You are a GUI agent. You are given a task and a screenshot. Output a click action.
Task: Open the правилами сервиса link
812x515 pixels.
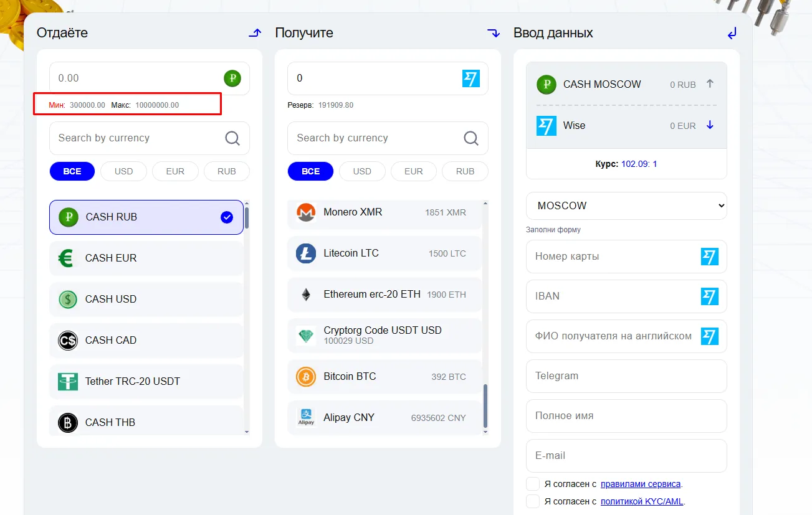pos(641,484)
